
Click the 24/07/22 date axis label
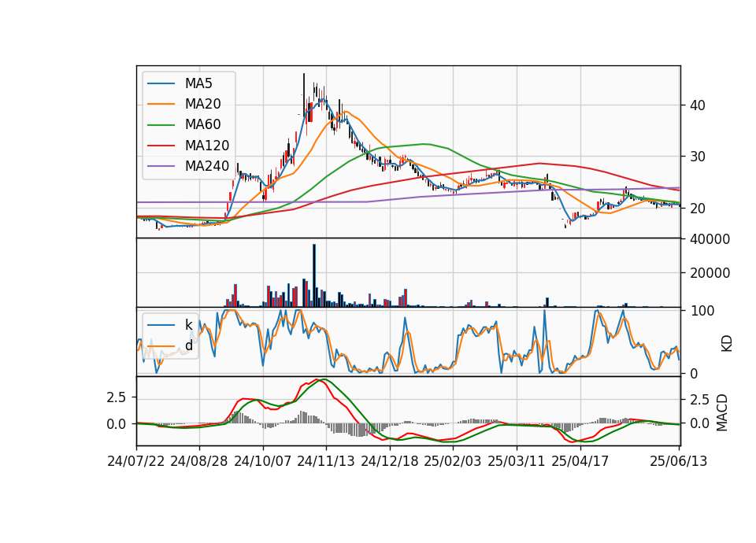pyautogui.click(x=136, y=461)
